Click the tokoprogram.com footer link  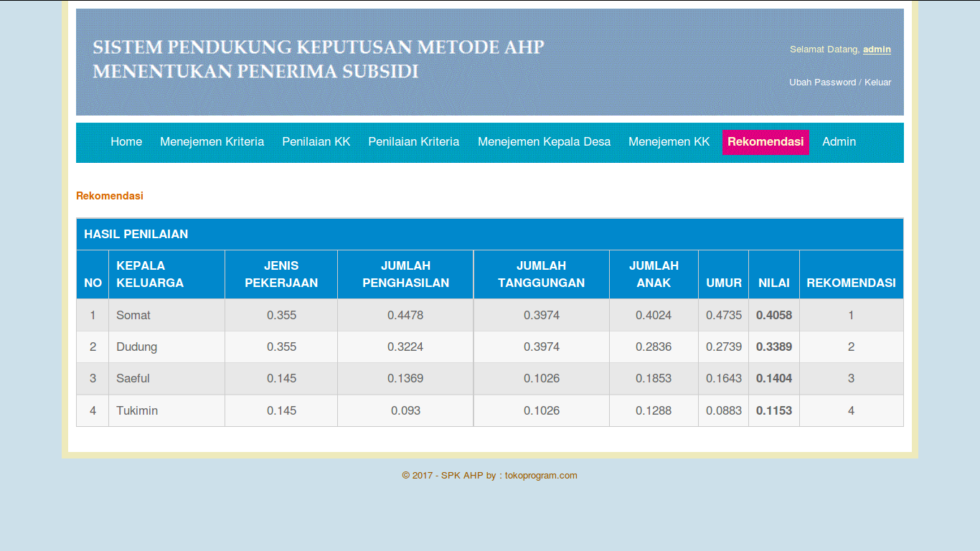(541, 475)
